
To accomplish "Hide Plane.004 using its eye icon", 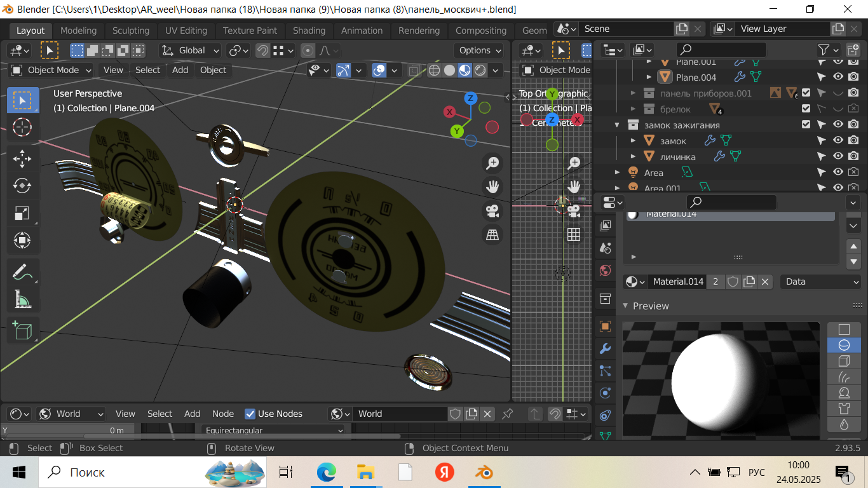I will click(838, 77).
